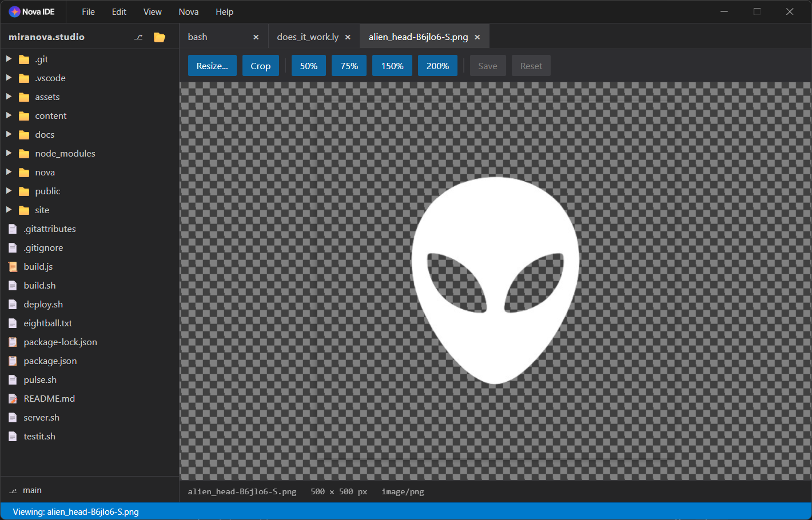Expand the assets folder
Viewport: 812px width, 520px height.
coord(9,97)
